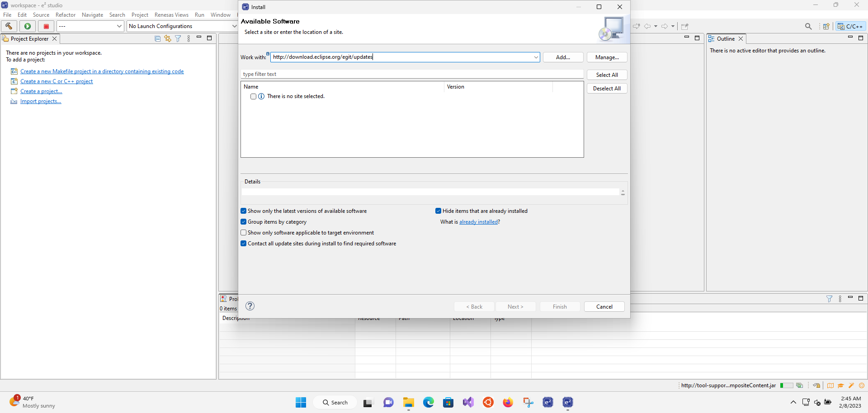868x413 pixels.
Task: Click the Pin Editor toolbar icon
Action: pyautogui.click(x=685, y=26)
